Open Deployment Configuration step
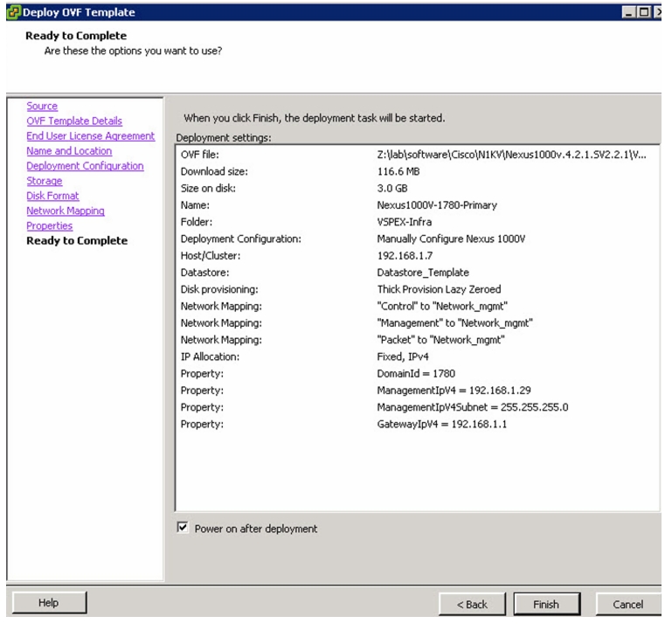The image size is (665, 644). coord(85,166)
